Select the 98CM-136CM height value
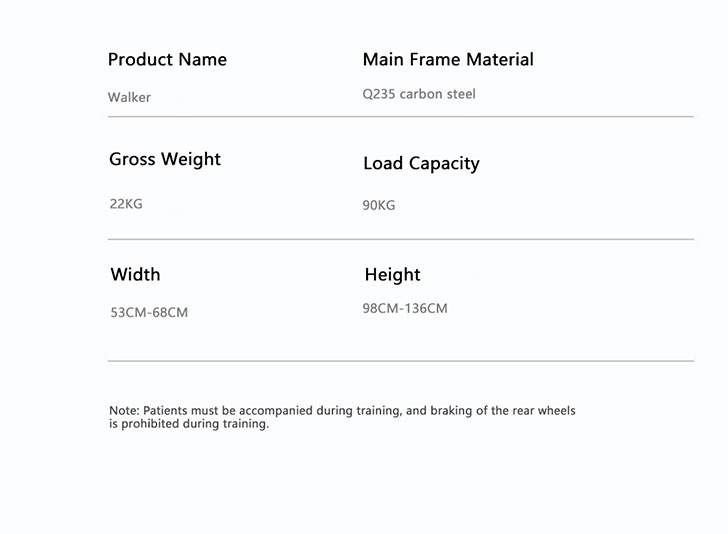728x534 pixels. tap(405, 309)
